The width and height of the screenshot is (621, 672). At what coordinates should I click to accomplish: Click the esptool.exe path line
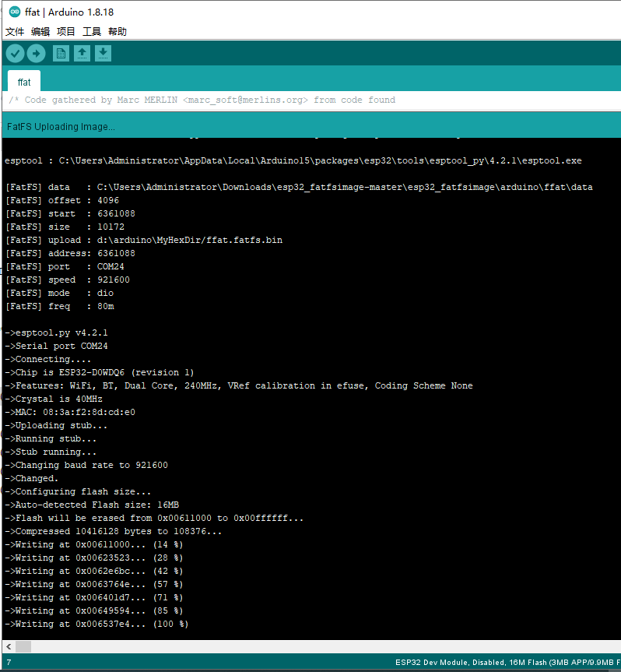pos(293,160)
